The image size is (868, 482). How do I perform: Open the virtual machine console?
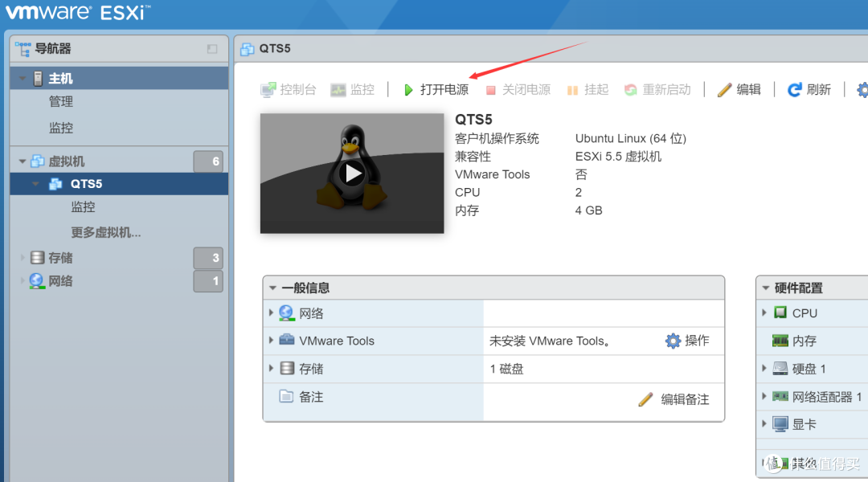coord(288,89)
